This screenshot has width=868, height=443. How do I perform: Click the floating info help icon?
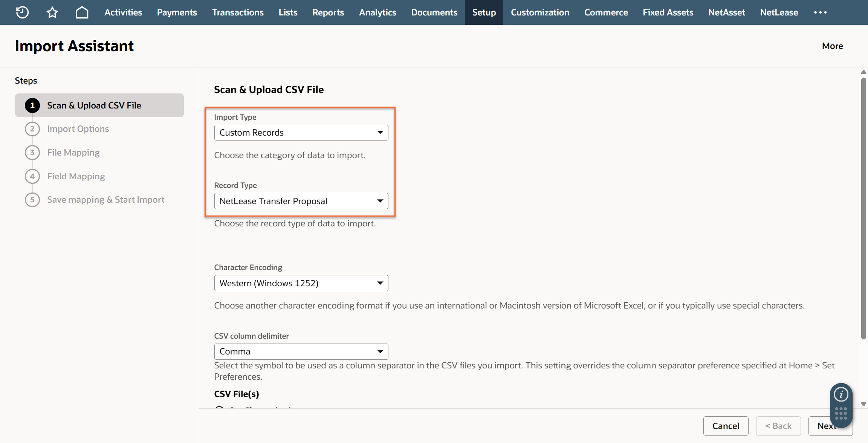click(841, 394)
